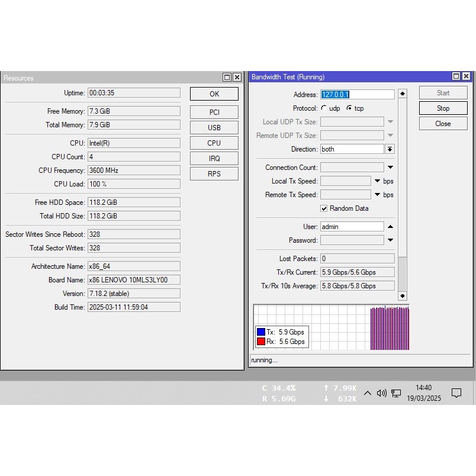
Task: Show hidden tray icons chevron
Action: (368, 393)
